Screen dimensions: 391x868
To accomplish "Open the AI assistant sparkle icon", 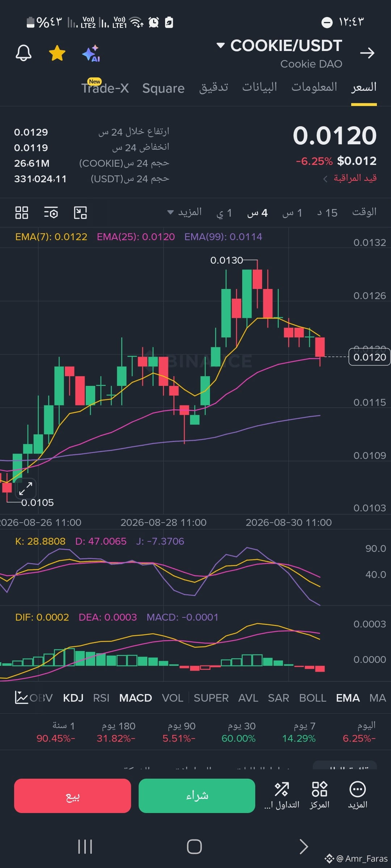I will pos(91,54).
